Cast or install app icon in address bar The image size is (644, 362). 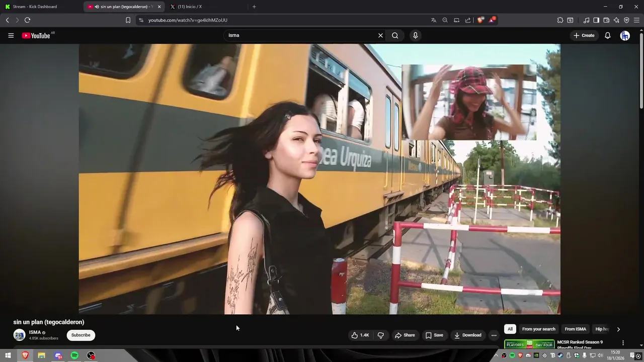click(456, 20)
